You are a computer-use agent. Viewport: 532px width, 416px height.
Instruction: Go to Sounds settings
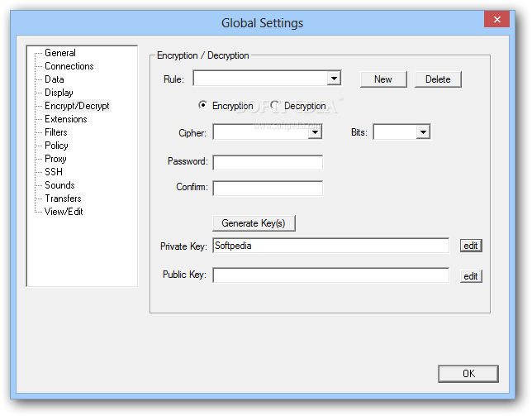(x=59, y=185)
